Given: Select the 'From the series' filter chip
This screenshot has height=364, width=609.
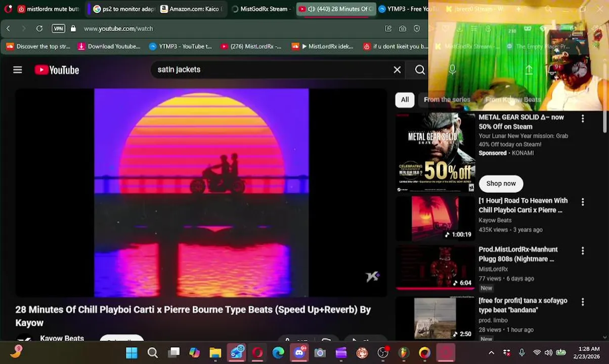Looking at the screenshot, I should 447,100.
